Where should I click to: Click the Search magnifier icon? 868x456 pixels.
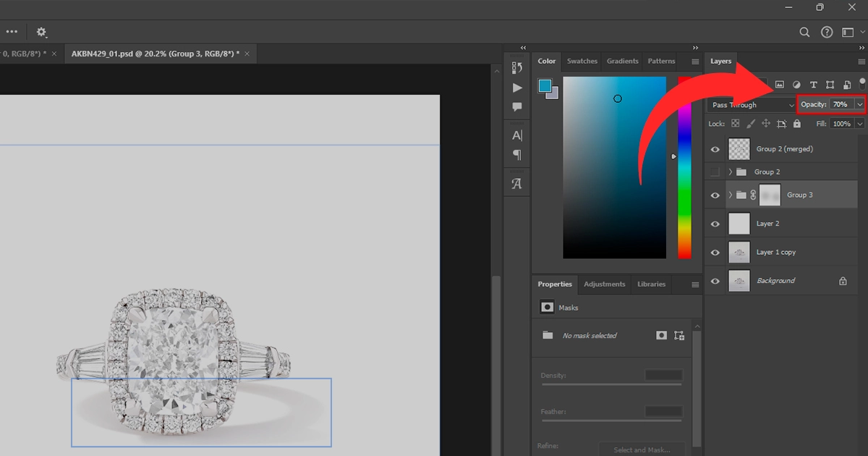pos(804,33)
